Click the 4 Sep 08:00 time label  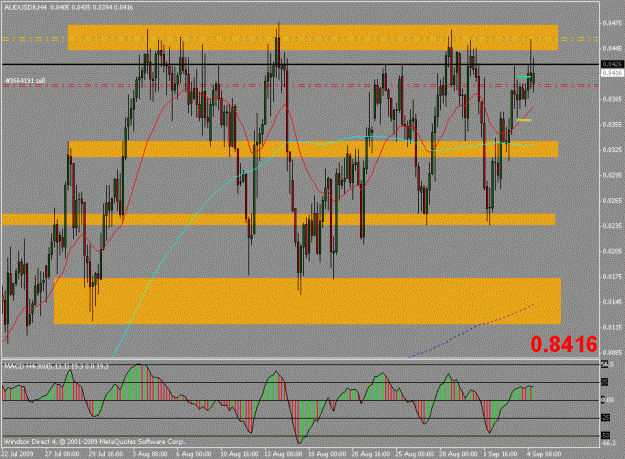point(544,454)
